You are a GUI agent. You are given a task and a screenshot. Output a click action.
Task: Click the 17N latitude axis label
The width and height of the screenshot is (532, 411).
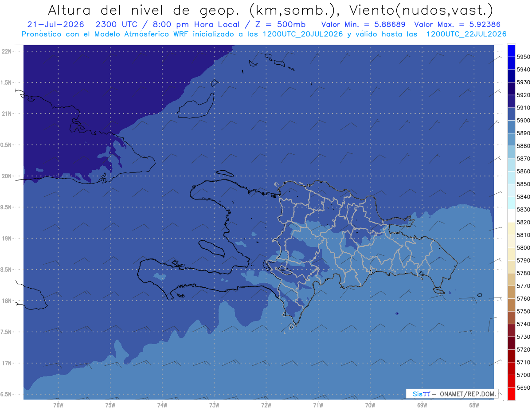tap(7, 363)
